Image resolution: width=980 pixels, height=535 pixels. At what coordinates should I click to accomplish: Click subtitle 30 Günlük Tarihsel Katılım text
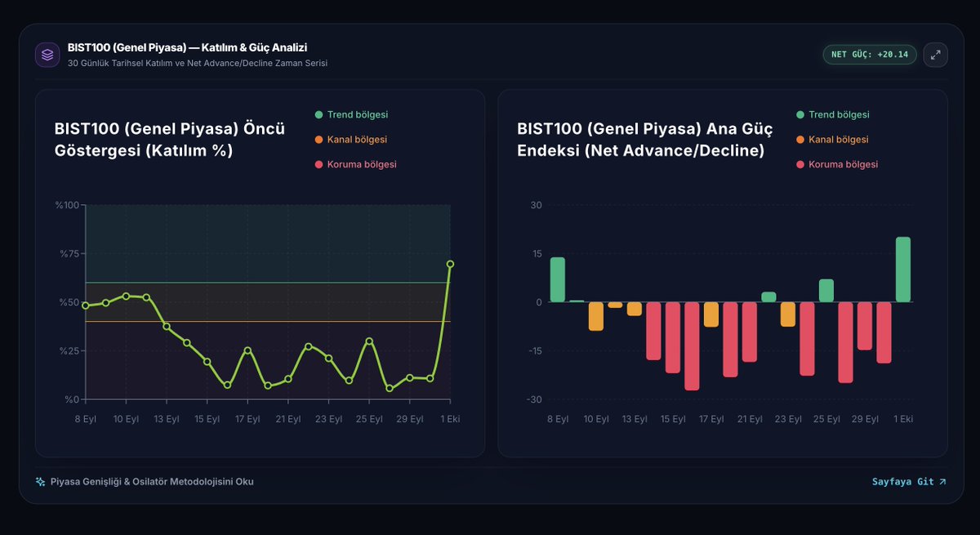[x=198, y=63]
